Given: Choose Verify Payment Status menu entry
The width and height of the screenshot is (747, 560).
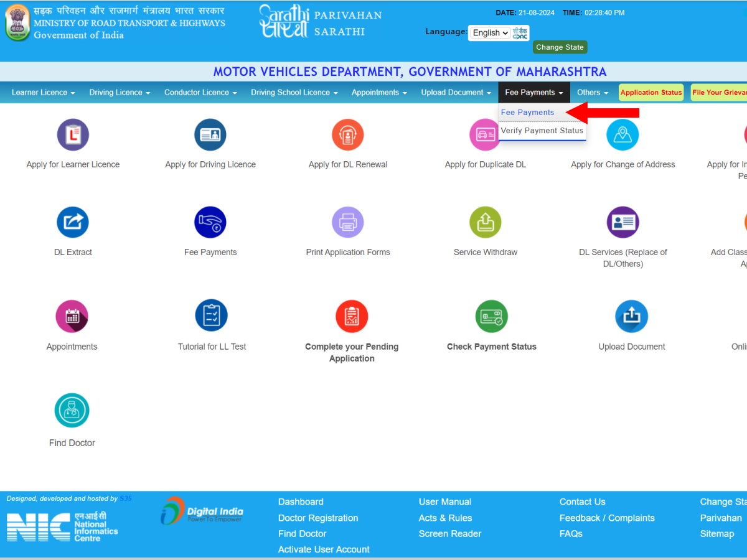Looking at the screenshot, I should 542,131.
